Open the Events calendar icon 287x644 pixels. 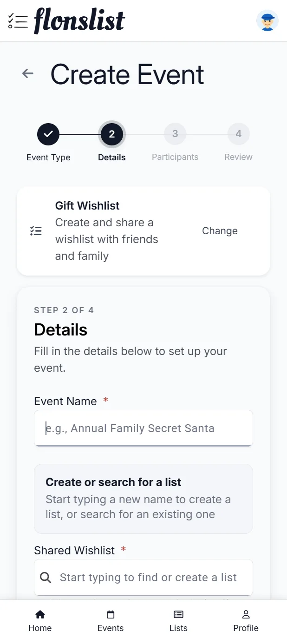click(x=111, y=615)
